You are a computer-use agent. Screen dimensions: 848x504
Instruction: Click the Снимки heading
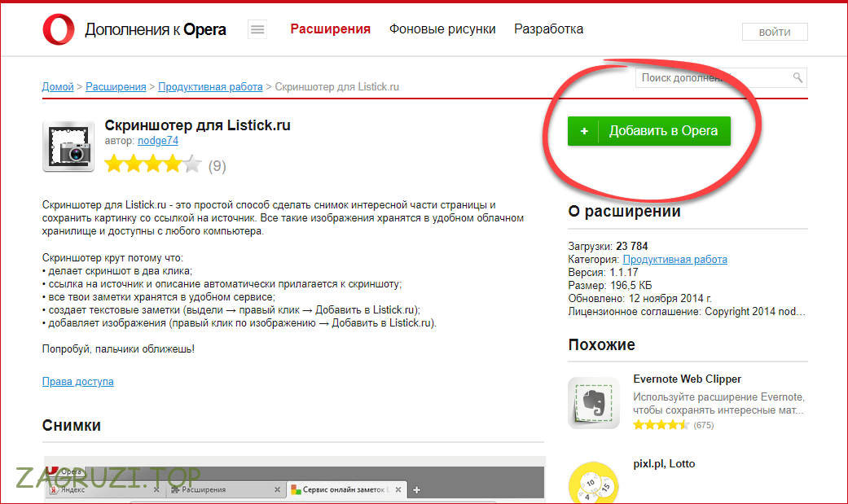pos(72,426)
